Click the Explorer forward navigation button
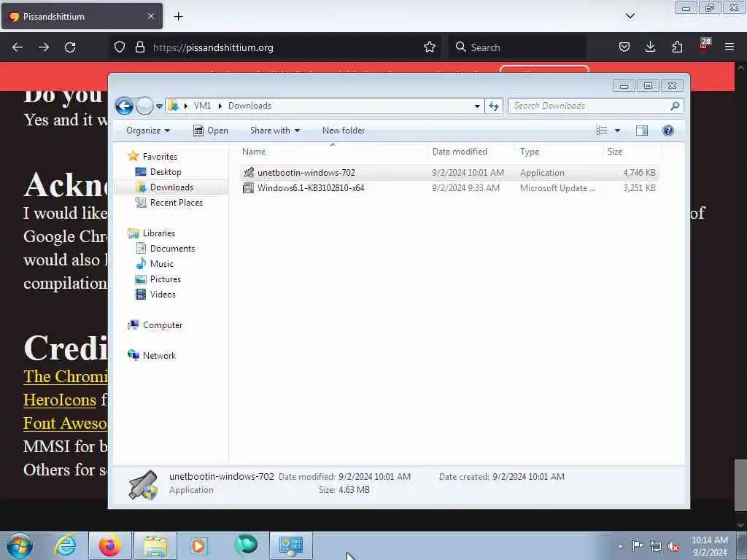The height and width of the screenshot is (560, 747). pyautogui.click(x=144, y=106)
